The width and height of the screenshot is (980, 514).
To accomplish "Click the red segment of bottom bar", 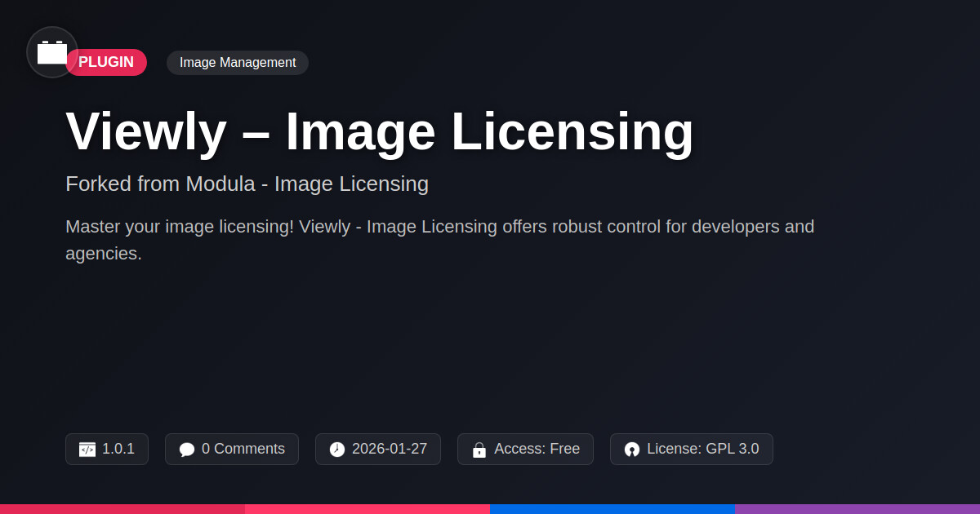I will click(x=122, y=508).
